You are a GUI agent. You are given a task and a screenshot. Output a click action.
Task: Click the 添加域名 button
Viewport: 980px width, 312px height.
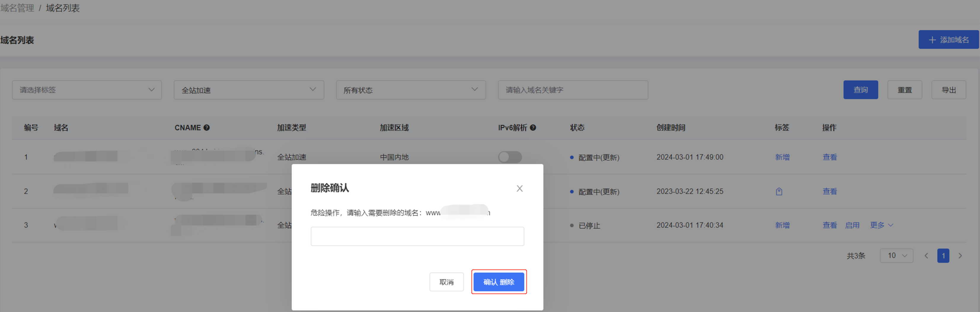948,39
